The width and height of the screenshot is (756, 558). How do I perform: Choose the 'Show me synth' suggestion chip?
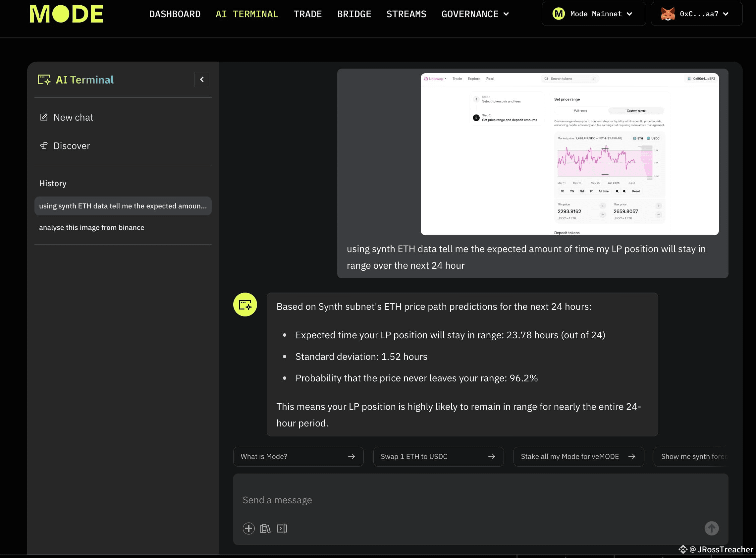pos(691,456)
